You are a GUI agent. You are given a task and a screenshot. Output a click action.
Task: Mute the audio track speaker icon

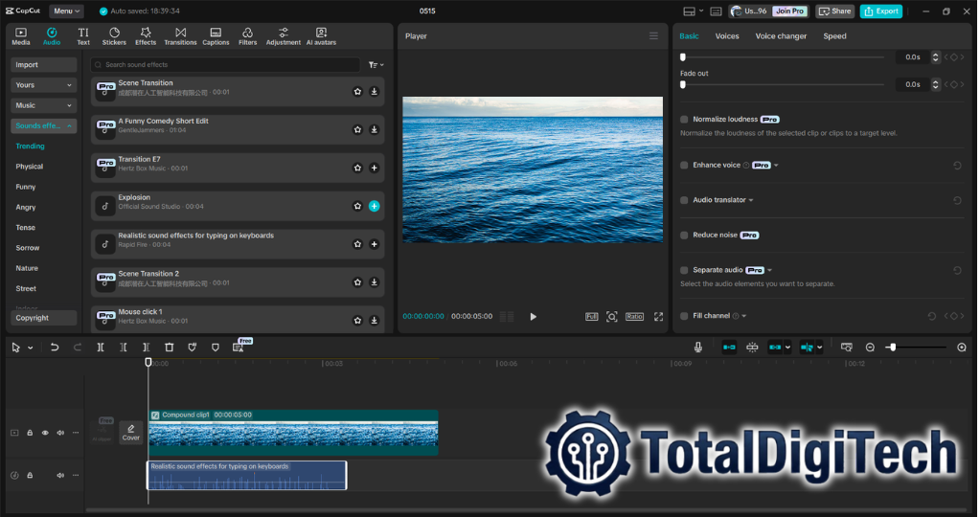(60, 475)
